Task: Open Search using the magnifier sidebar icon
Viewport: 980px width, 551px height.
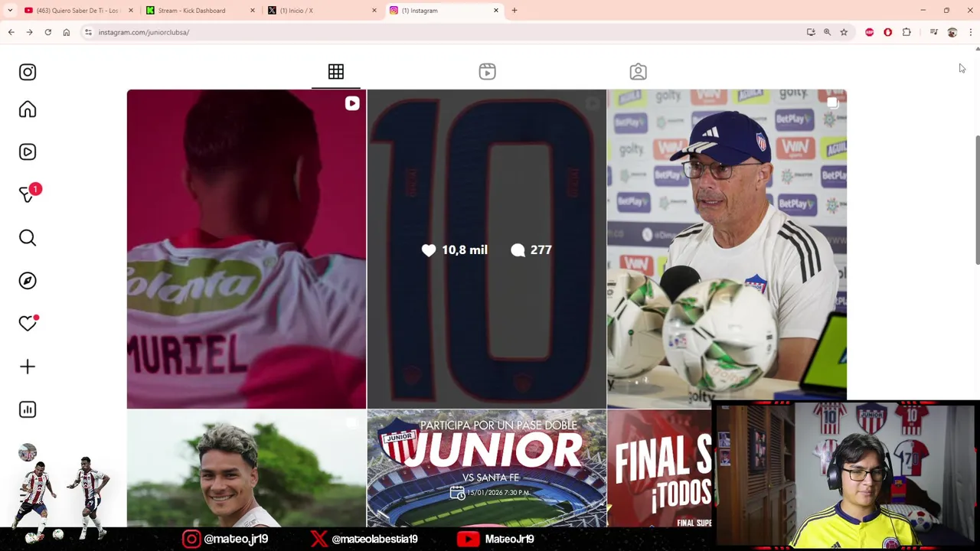Action: (x=28, y=238)
